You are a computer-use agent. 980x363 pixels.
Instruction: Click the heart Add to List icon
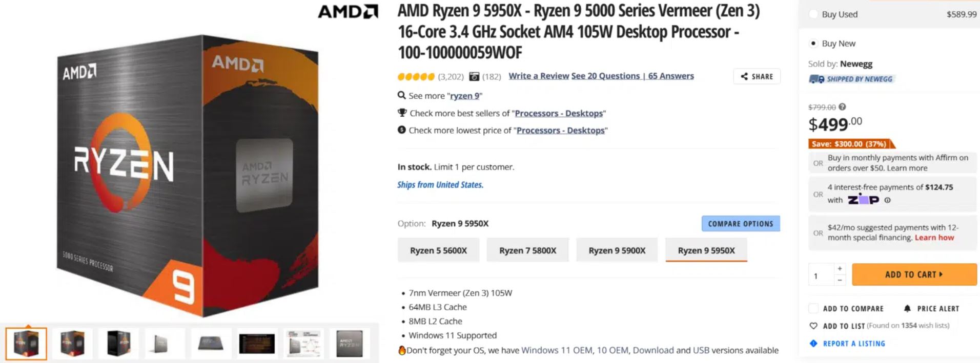(x=813, y=326)
